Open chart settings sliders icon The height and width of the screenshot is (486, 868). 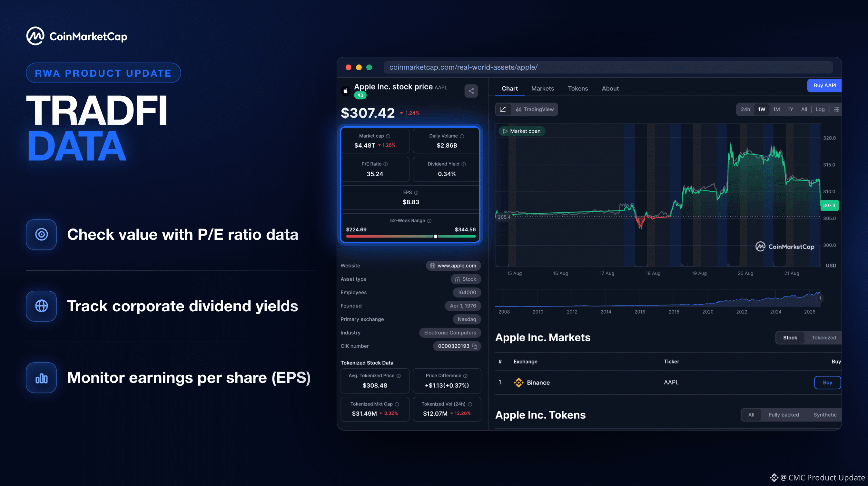click(837, 110)
